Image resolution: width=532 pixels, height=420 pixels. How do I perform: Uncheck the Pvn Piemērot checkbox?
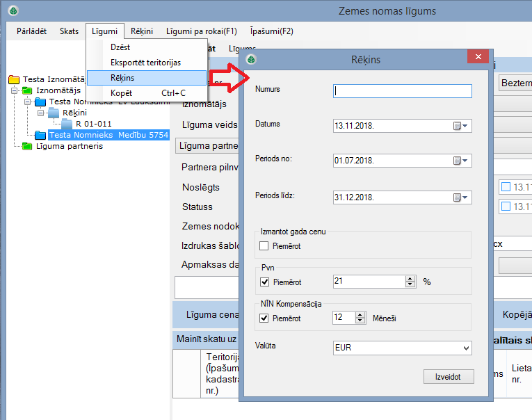(x=264, y=282)
